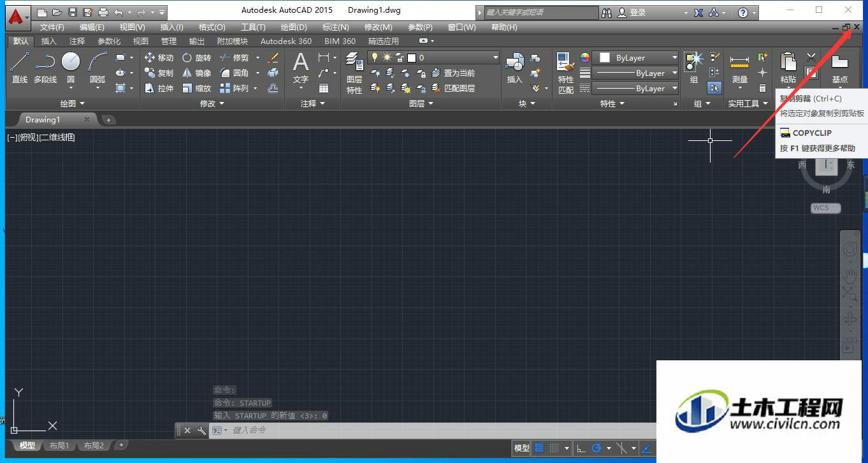Open Layer Properties (图层特性)
This screenshot has height=463, width=868.
[354, 73]
